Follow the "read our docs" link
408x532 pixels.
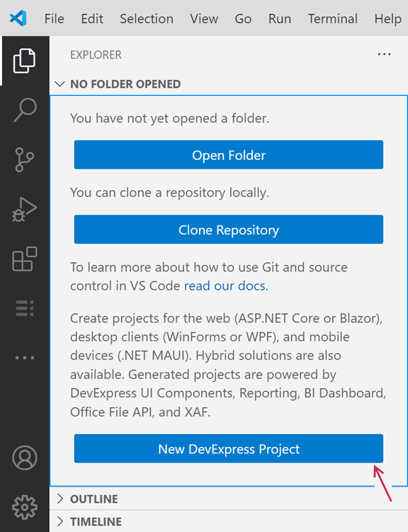(225, 285)
